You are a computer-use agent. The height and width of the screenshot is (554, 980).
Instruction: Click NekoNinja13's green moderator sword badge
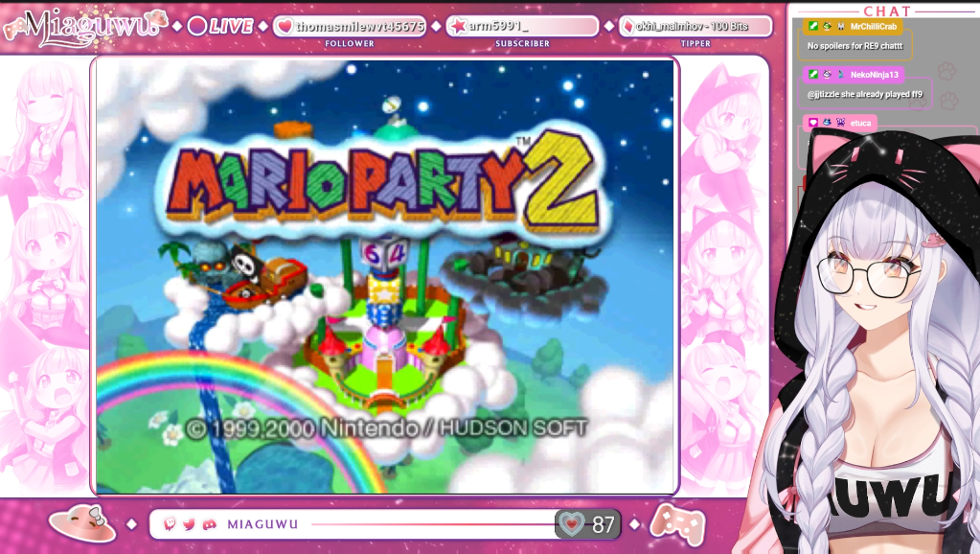point(813,75)
